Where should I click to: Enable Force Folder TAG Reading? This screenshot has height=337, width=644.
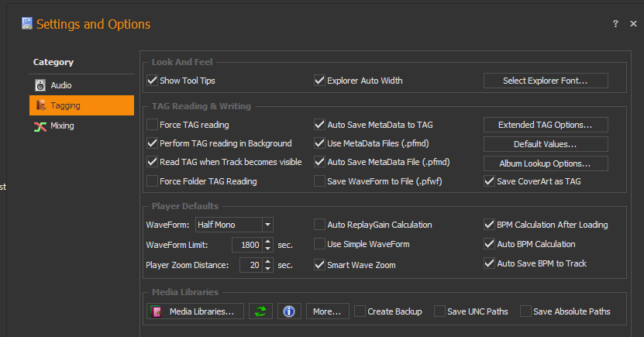pos(152,181)
